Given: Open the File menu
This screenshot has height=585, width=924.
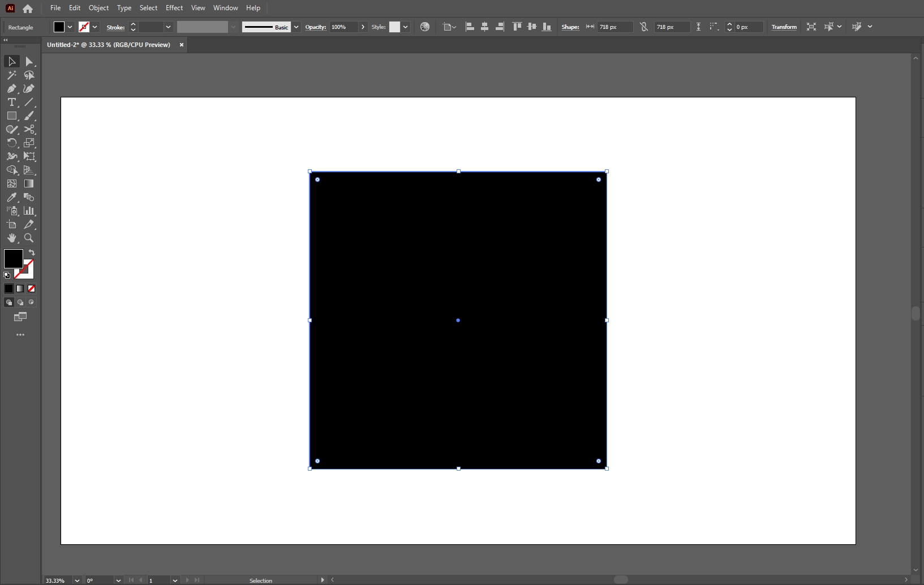Looking at the screenshot, I should coord(55,8).
